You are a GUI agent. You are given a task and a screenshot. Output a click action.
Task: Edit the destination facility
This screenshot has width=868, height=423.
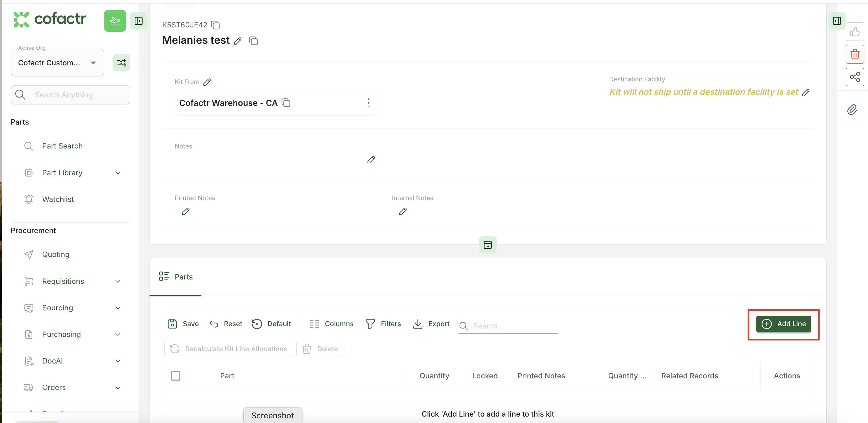point(805,92)
